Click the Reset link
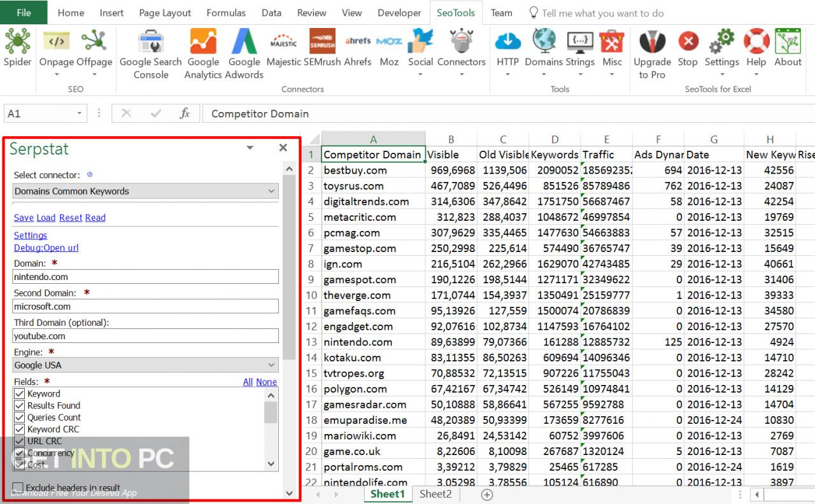Screen dimensions: 815x504 tap(71, 218)
